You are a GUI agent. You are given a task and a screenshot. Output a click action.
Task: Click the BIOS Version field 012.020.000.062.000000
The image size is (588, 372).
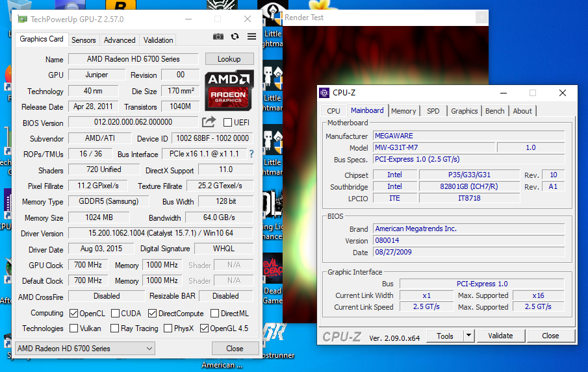133,122
